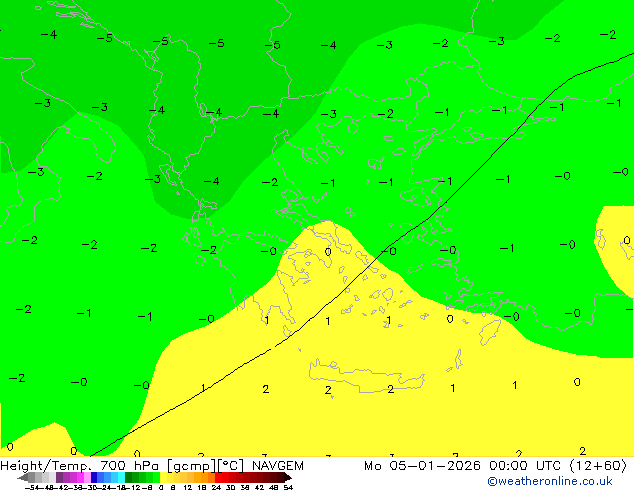
Task: Click the 'Mo 05-01-2026' forecast date text
Action: tap(422, 466)
